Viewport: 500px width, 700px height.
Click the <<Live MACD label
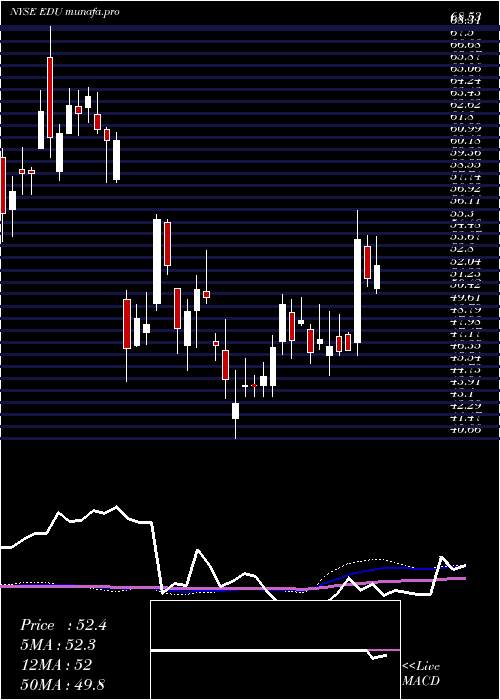pos(421,673)
